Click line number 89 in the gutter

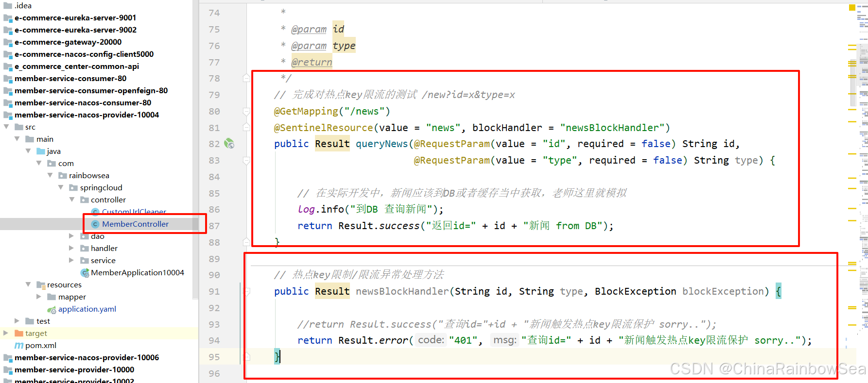tap(214, 259)
